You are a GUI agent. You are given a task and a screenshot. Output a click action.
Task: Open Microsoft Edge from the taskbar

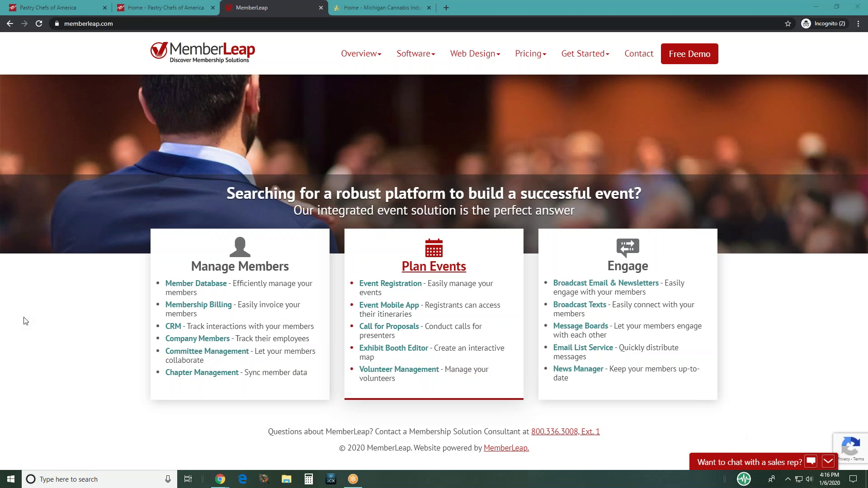(x=242, y=479)
